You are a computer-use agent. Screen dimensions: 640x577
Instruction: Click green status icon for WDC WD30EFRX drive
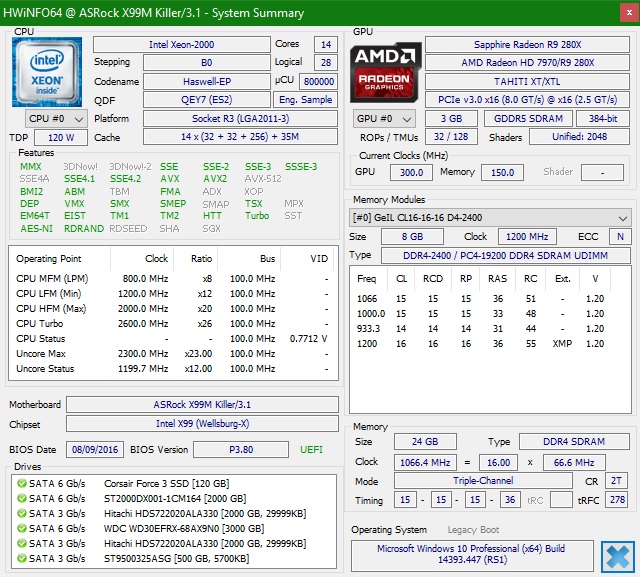pyautogui.click(x=21, y=528)
